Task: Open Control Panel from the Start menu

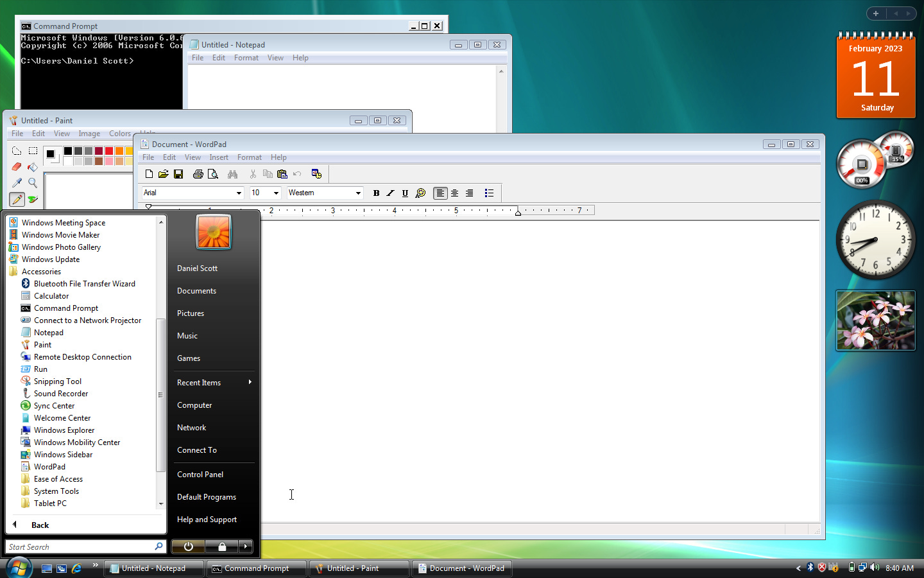Action: [x=200, y=474]
